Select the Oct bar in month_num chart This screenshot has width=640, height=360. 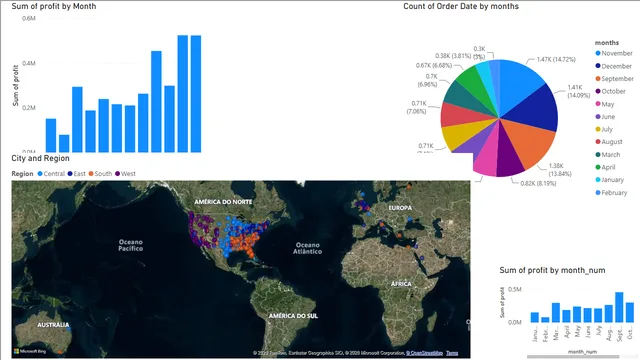pos(630,313)
